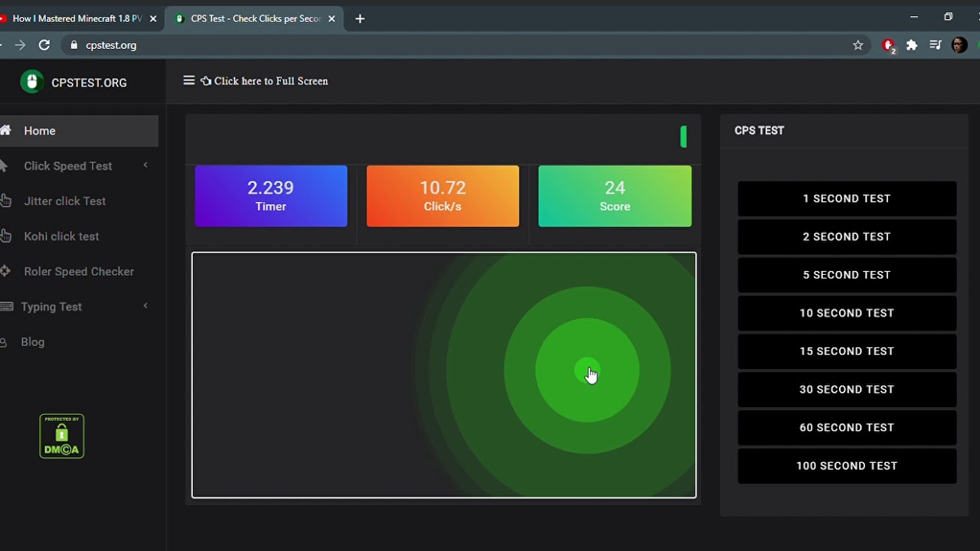Viewport: 980px width, 551px height.
Task: Close the How I Mastered Minecraft tab
Action: click(152, 18)
